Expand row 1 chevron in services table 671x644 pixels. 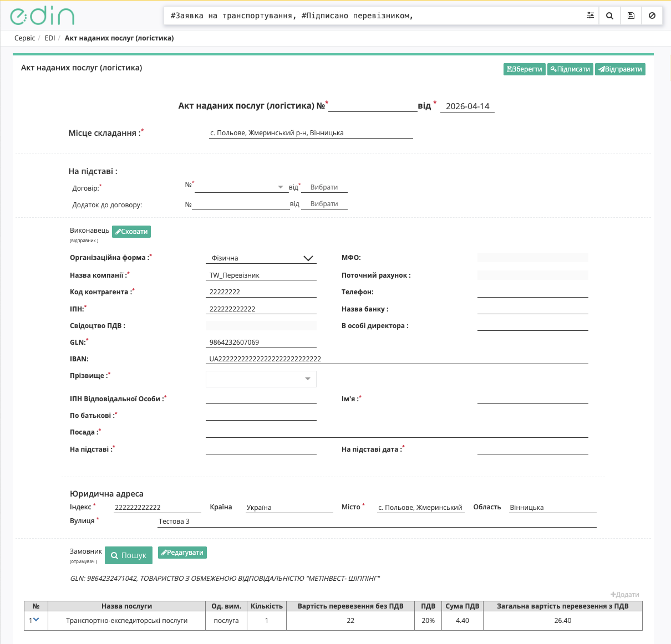point(36,620)
